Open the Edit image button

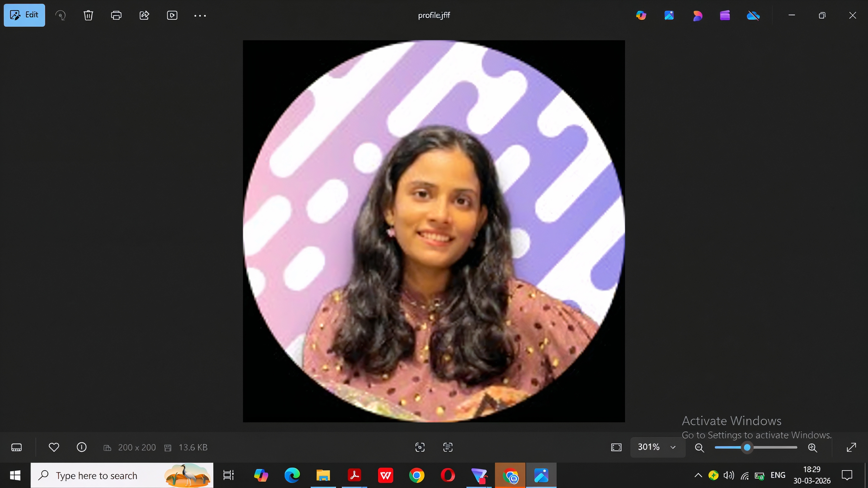pos(24,15)
